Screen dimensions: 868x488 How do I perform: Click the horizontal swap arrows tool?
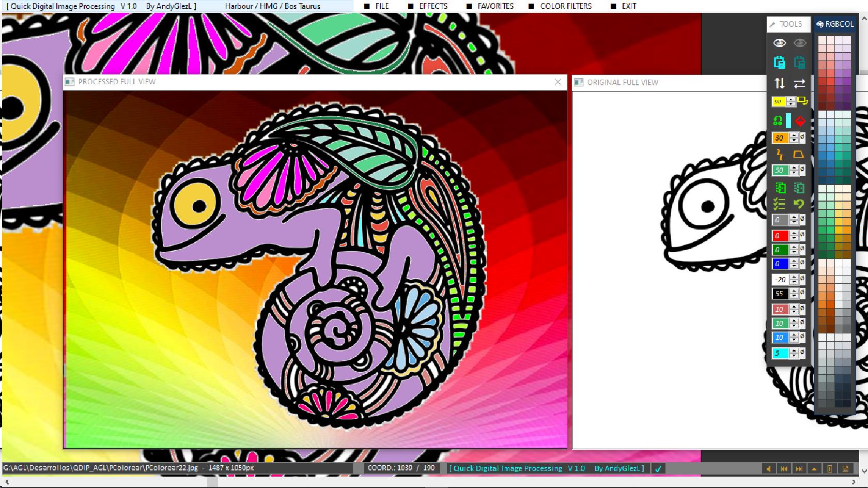[800, 83]
